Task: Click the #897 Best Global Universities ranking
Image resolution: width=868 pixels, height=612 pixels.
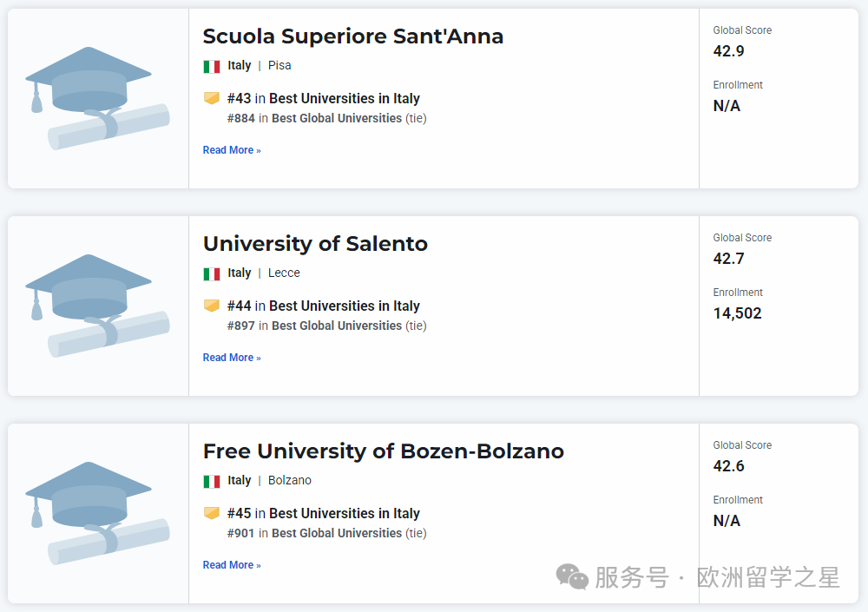Action: click(326, 326)
